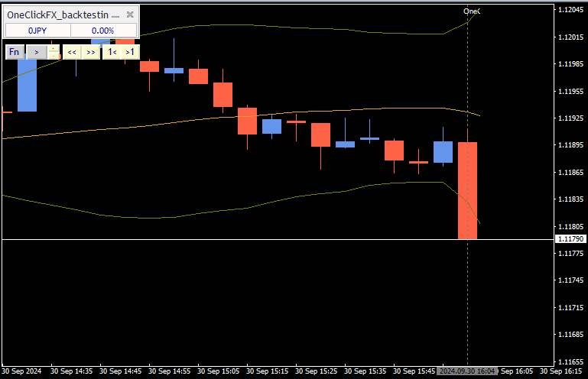Click the large red candle at far right
This screenshot has width=588, height=379.
coord(467,191)
